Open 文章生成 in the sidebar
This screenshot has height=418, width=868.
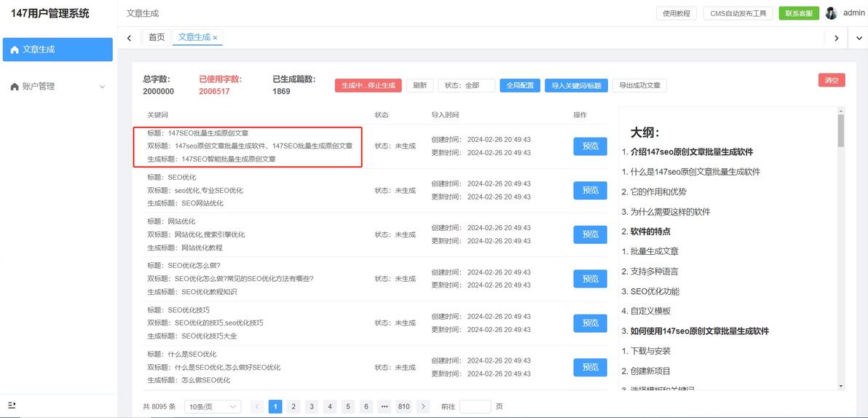58,50
